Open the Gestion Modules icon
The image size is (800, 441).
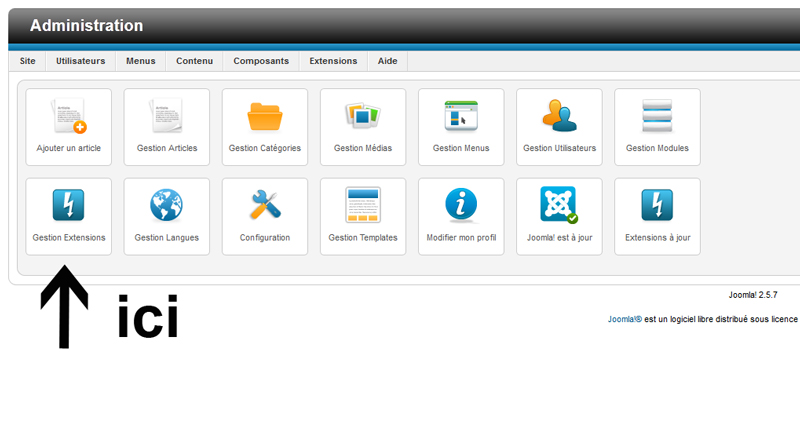coord(657,118)
